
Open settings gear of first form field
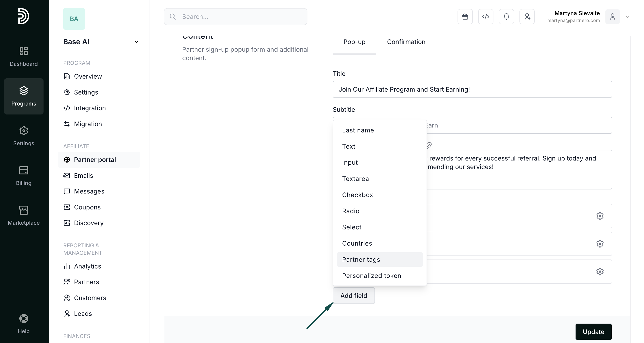[600, 216]
